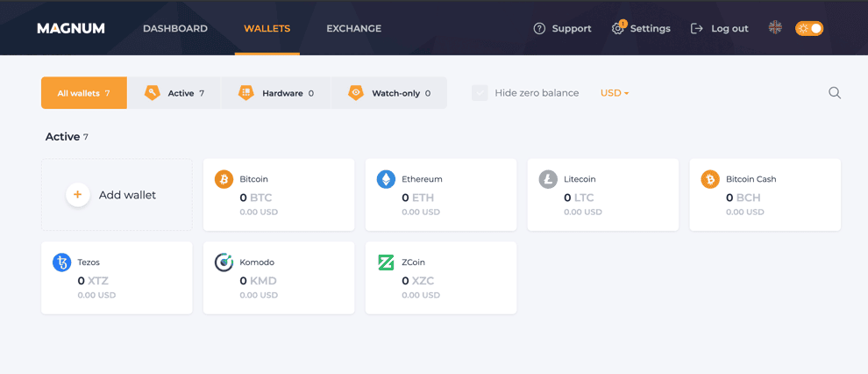Open the Ethereum wallet name
868x374 pixels.
point(422,179)
